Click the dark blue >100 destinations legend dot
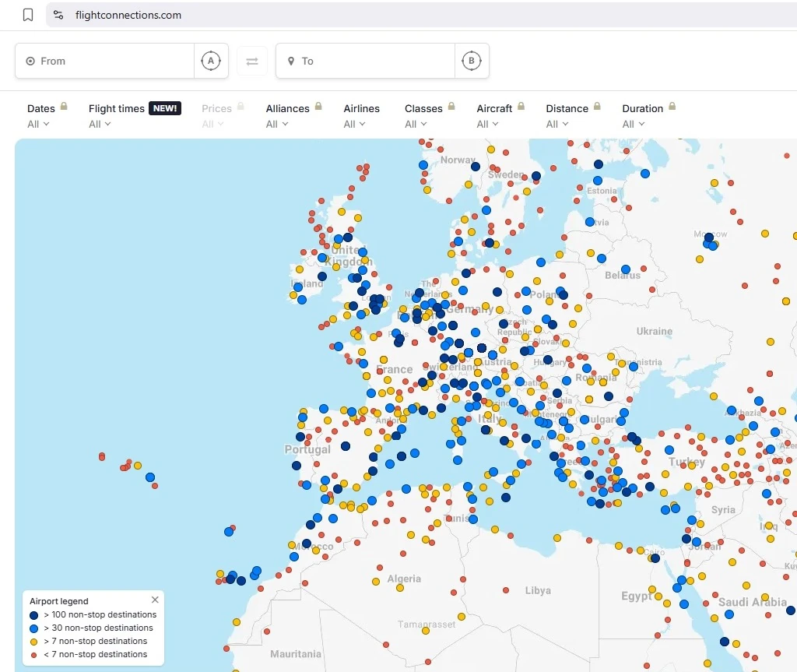 [x=34, y=615]
